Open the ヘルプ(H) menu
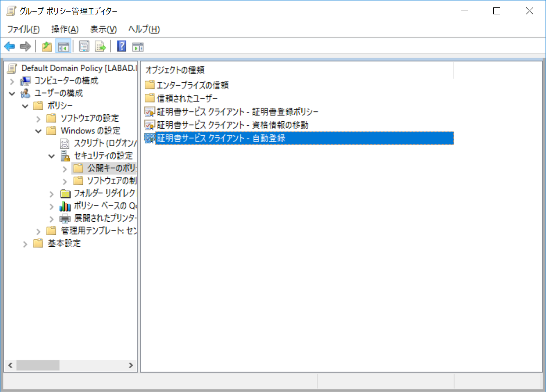546x392 pixels. coord(144,29)
